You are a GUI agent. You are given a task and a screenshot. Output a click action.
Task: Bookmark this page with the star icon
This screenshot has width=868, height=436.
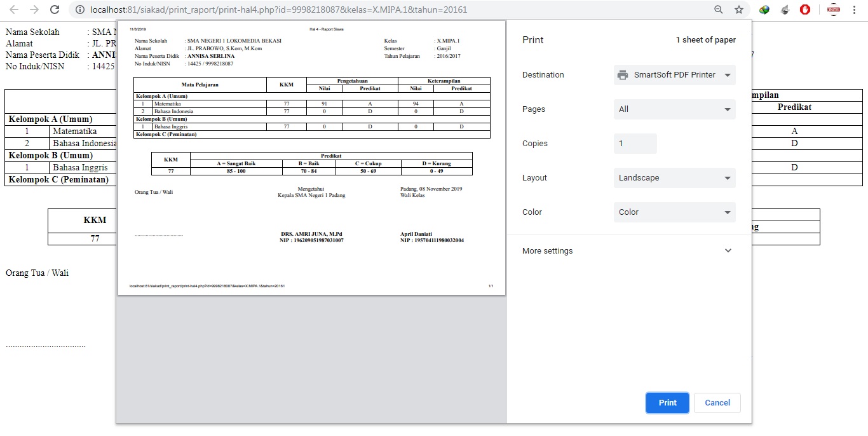point(739,10)
